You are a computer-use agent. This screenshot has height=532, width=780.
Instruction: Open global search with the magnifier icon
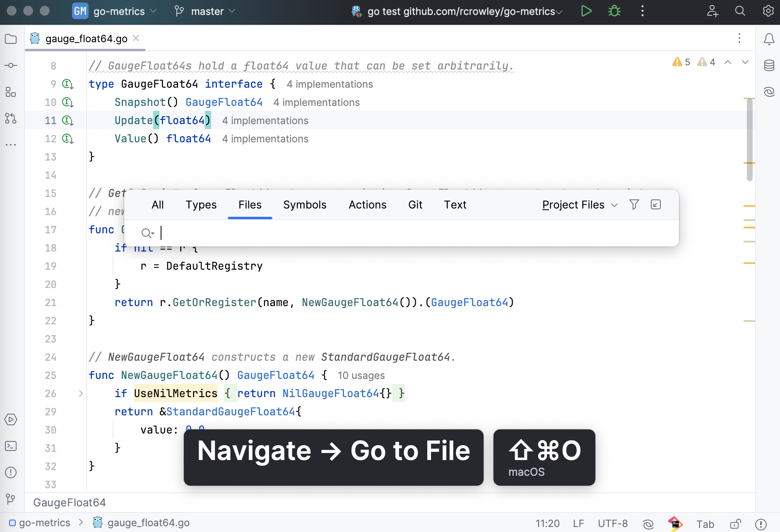(x=740, y=11)
